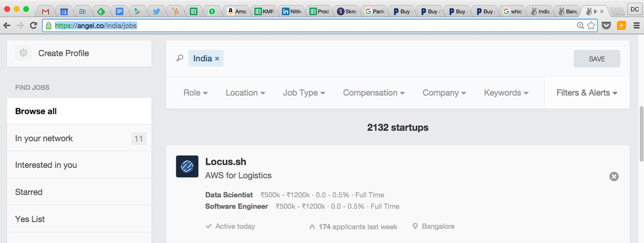Open the Job Type dropdown

click(x=304, y=92)
